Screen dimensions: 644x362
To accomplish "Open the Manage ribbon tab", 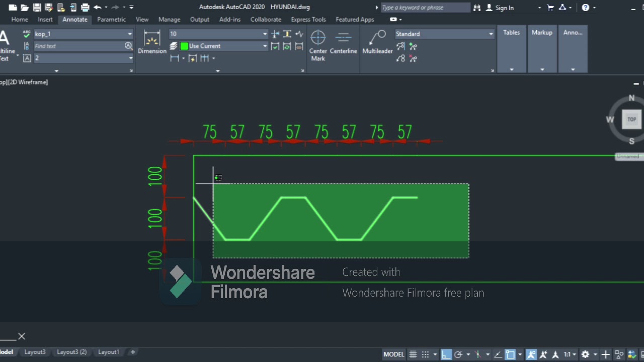I will [169, 19].
